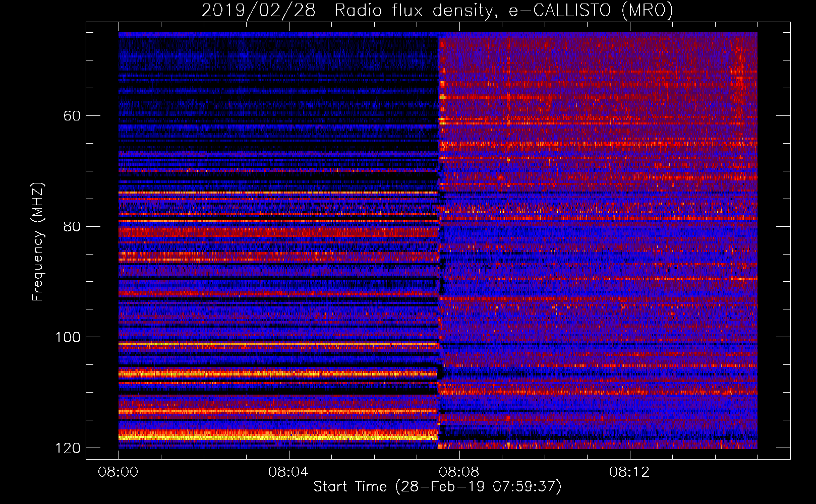Viewport: 816px width, 504px height.
Task: Click the 08:00 time tick label
Action: [x=119, y=472]
